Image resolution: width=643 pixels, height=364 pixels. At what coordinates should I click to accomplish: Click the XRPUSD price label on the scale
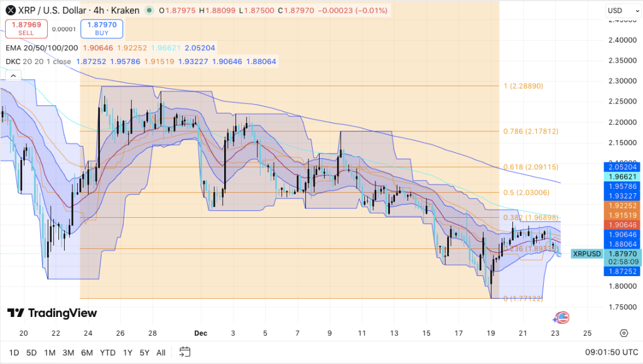[585, 254]
